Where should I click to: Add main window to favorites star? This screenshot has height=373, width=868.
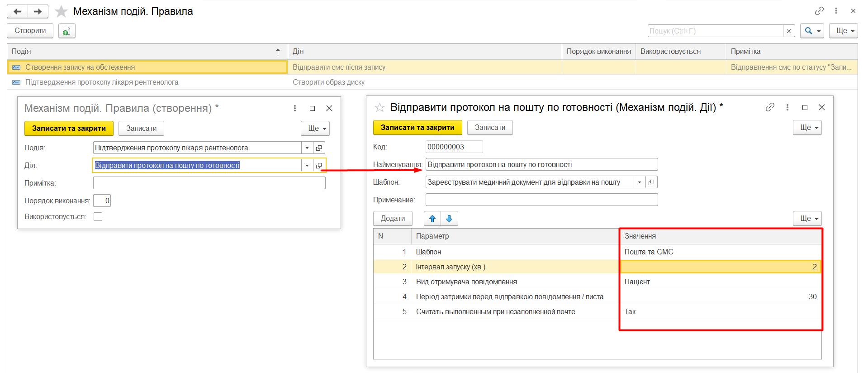(61, 12)
